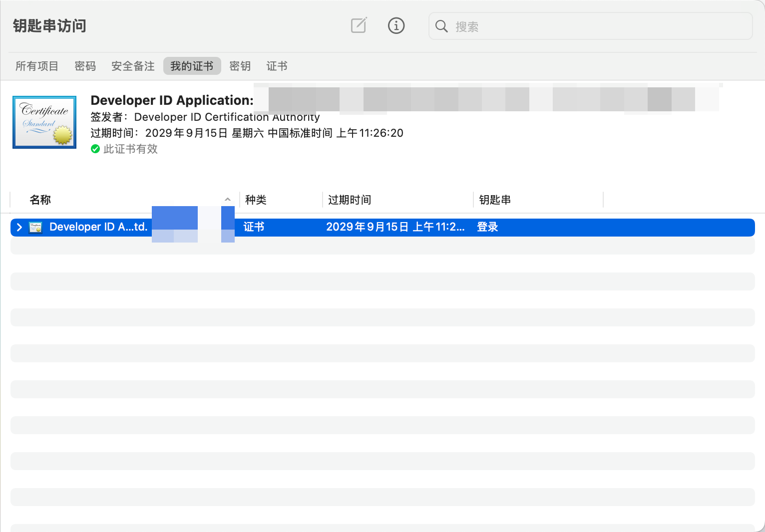Screen dimensions: 765x532
Task: Sort by the 钥匙串 column header
Action: tap(494, 200)
